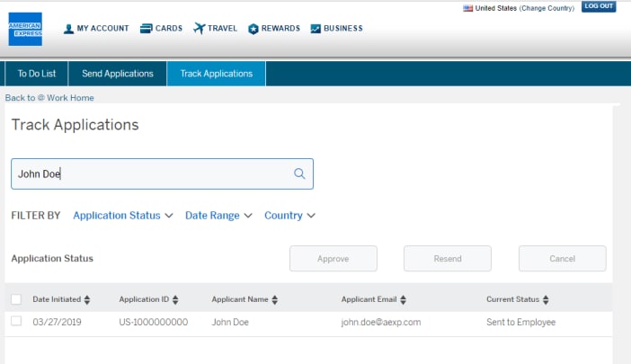This screenshot has width=631, height=364.
Task: Click the Travel airplane icon
Action: [x=199, y=29]
